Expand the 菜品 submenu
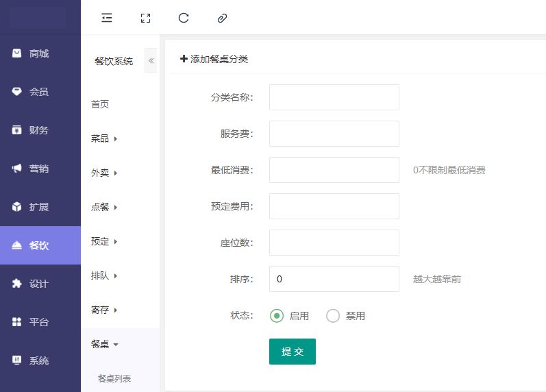The image size is (546, 392). 104,138
